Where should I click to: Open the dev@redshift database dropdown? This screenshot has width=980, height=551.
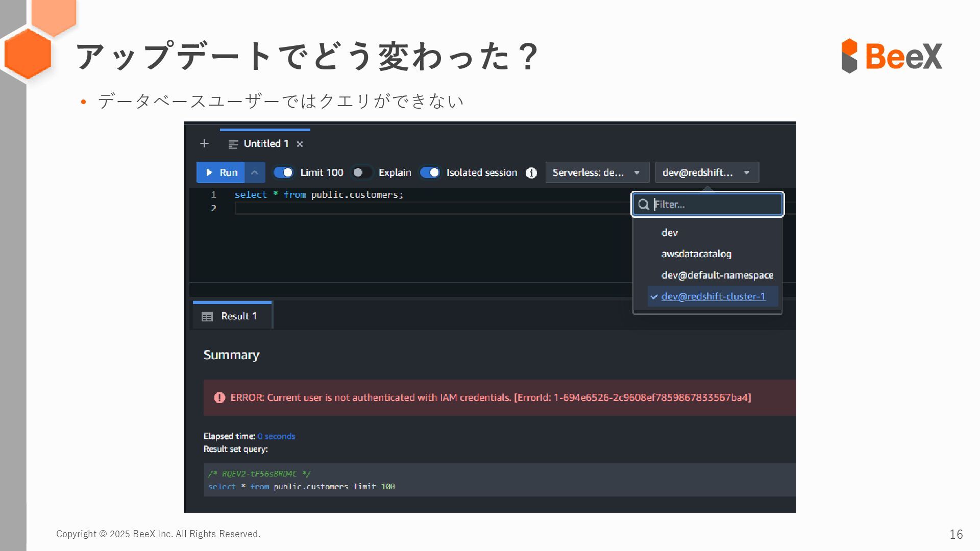[706, 173]
